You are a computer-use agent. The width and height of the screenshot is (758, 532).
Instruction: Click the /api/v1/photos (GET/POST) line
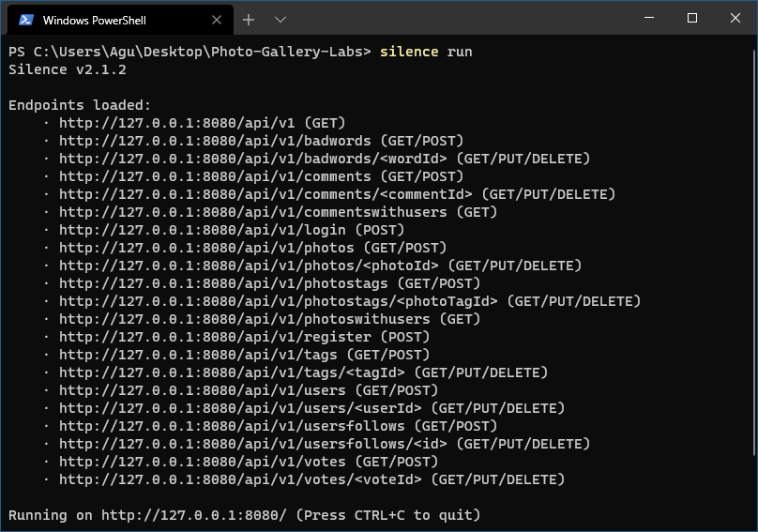coord(253,248)
